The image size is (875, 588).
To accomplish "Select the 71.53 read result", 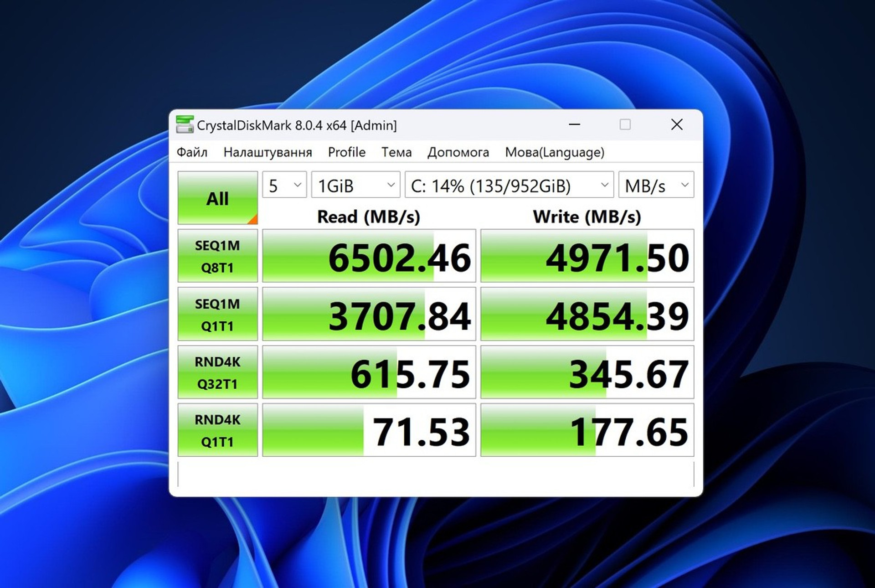I will pos(369,430).
